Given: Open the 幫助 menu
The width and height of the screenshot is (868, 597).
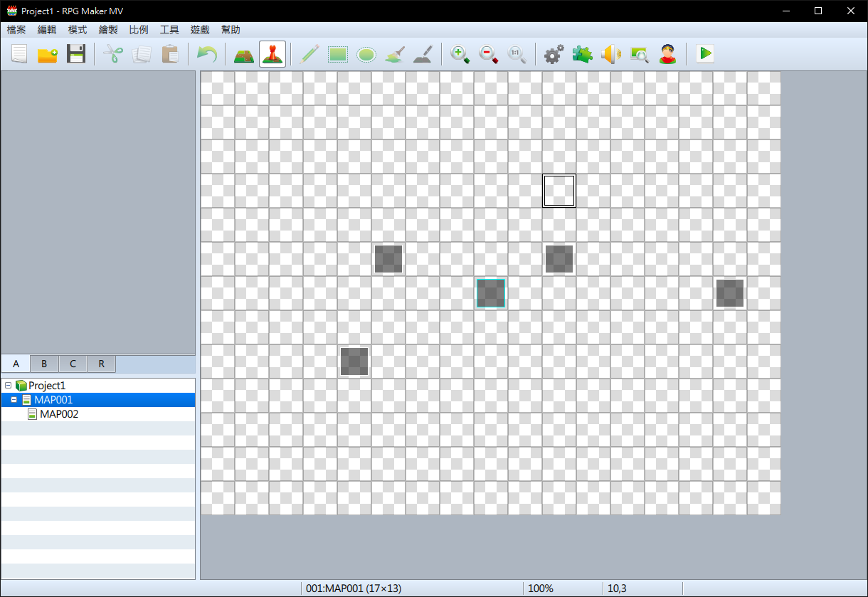Looking at the screenshot, I should point(231,30).
